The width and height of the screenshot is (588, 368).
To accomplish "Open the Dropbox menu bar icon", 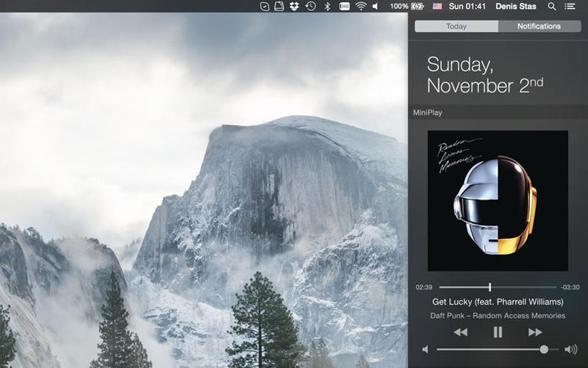I will click(295, 7).
